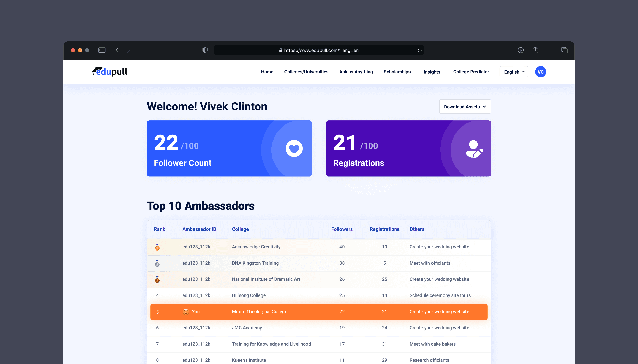
Task: Open the Download Assets dropdown
Action: [465, 107]
